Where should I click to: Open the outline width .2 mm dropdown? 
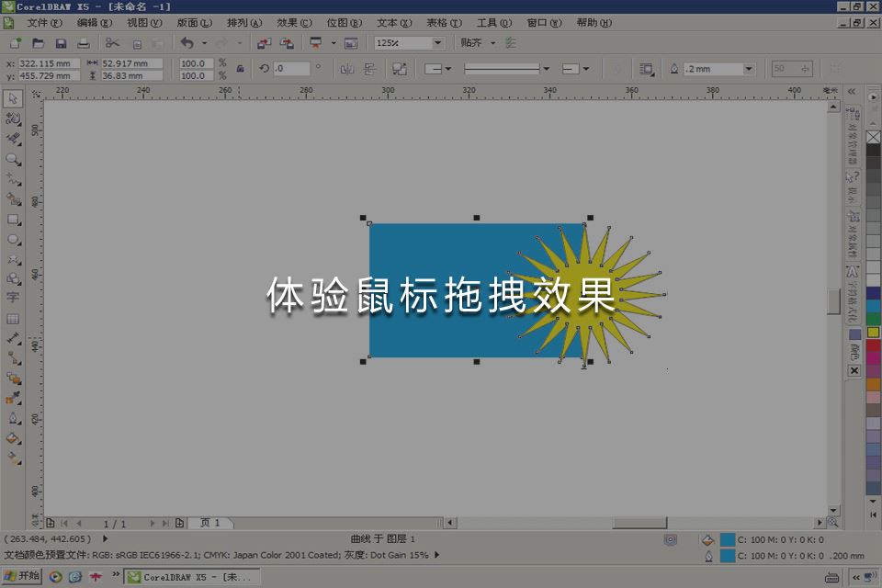pos(748,69)
